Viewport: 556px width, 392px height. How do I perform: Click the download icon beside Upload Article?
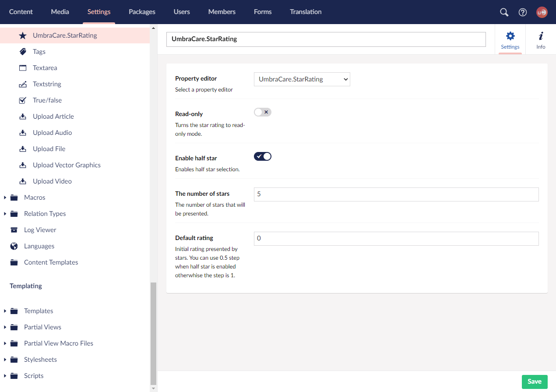tap(23, 117)
